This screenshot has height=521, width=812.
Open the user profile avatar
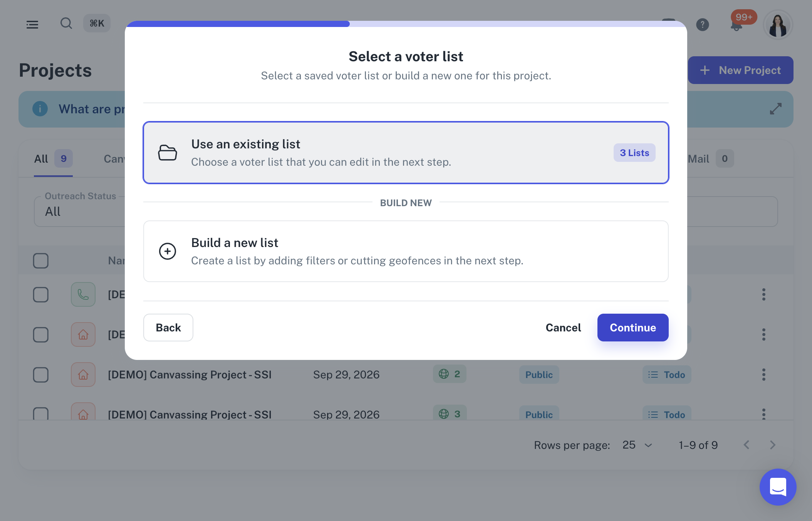pyautogui.click(x=778, y=25)
